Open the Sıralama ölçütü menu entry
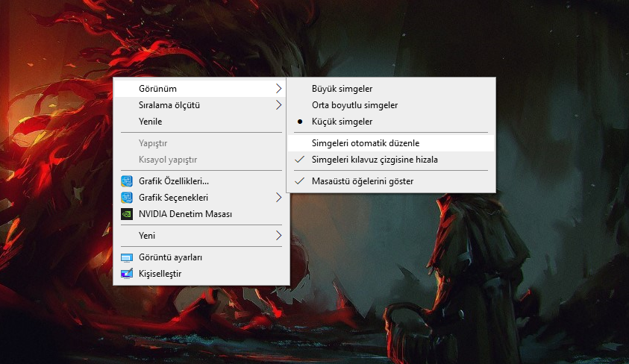Viewport: 629px width, 364px height. (x=201, y=105)
